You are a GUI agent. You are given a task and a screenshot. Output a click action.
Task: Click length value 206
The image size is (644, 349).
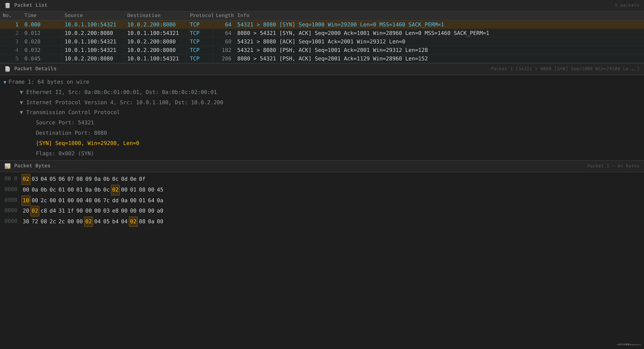click(227, 59)
